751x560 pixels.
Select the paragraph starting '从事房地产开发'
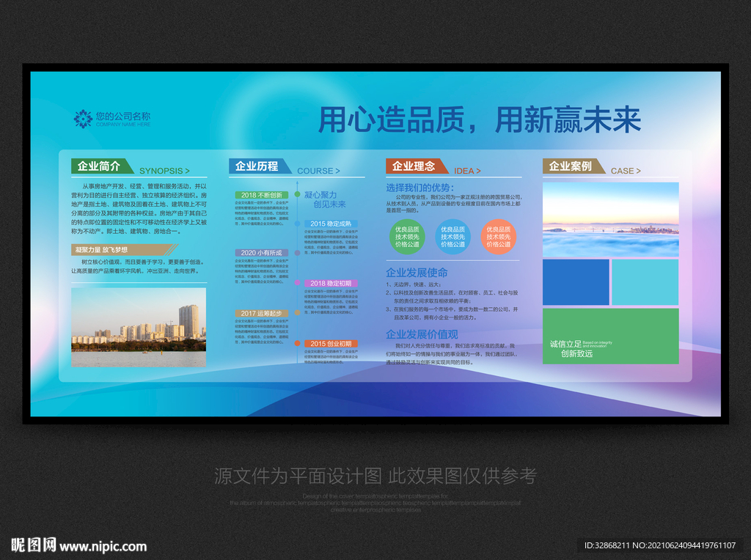point(139,209)
